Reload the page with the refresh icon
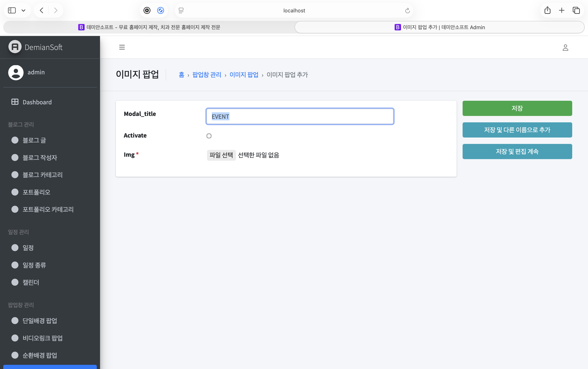The image size is (588, 369). 407,10
